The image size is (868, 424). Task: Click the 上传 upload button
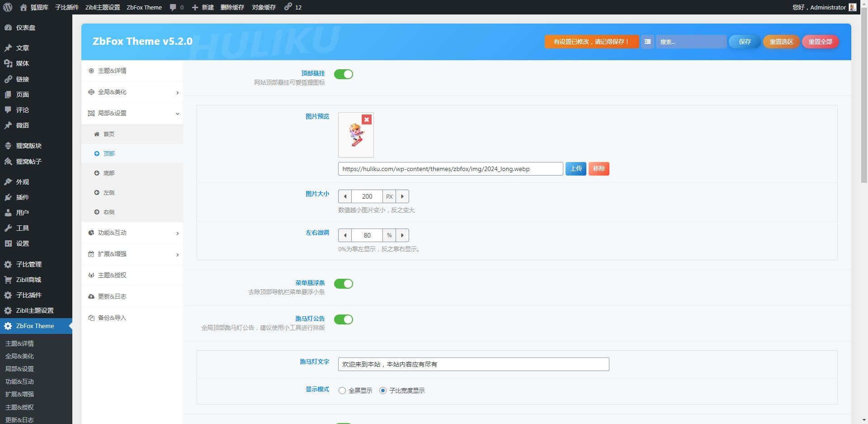click(x=576, y=169)
